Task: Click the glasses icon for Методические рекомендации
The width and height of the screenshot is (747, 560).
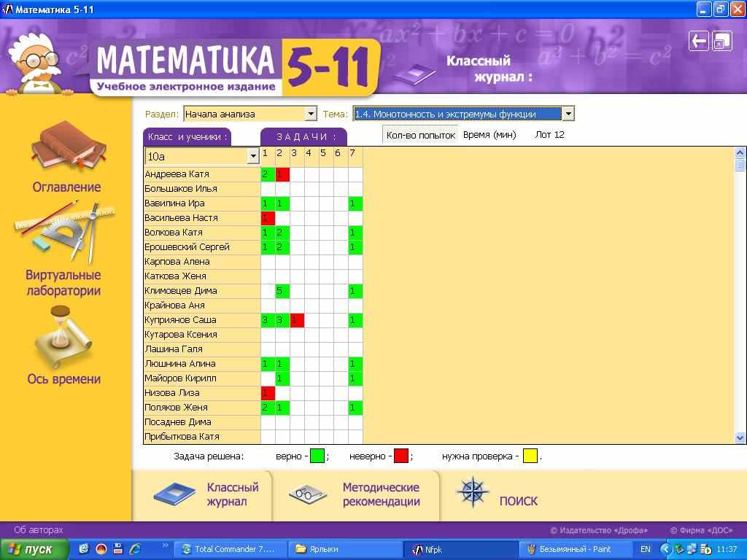Action: coord(307,494)
